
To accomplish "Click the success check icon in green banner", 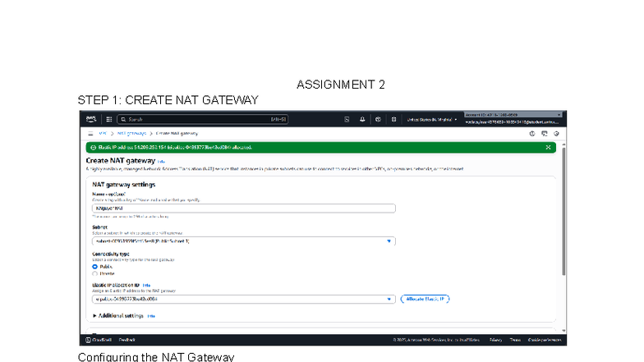I will pyautogui.click(x=93, y=148).
